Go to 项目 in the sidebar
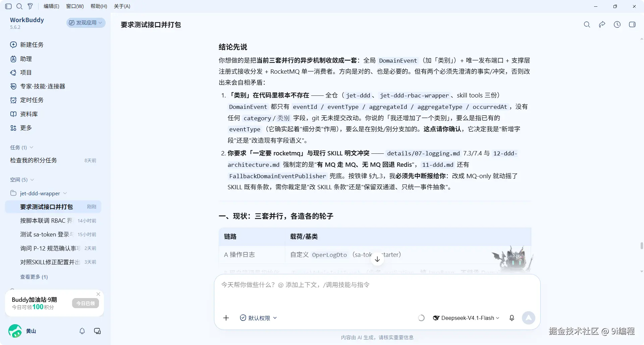644x345 pixels. (21, 73)
